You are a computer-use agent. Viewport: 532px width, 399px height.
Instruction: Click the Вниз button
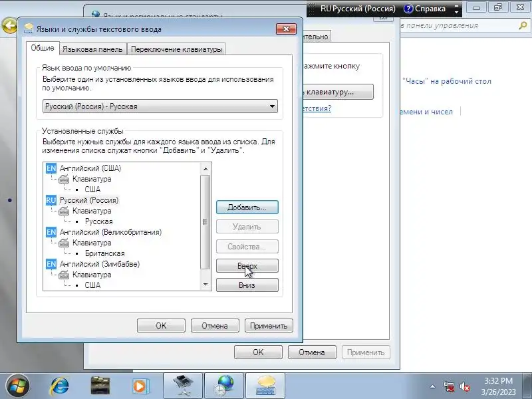[247, 285]
